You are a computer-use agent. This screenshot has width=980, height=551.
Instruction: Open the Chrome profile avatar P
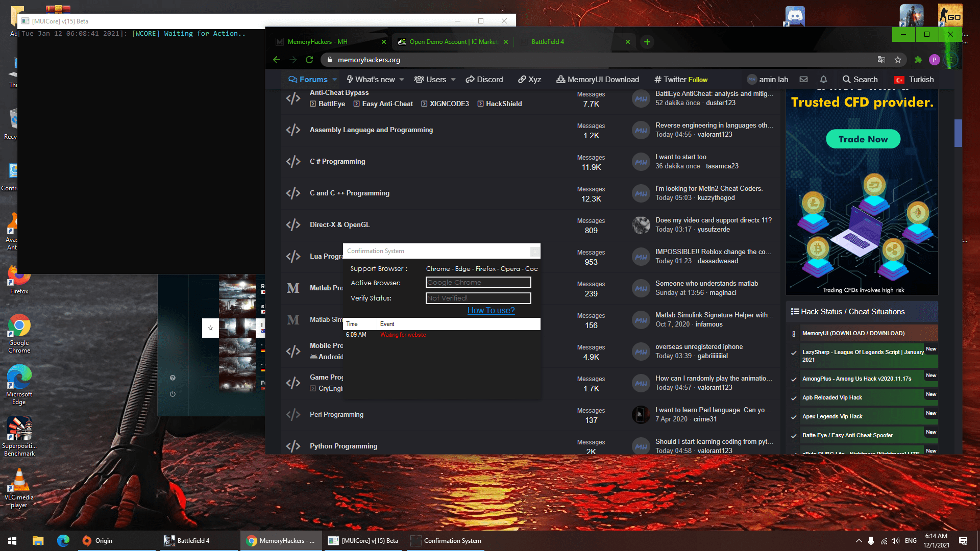pos(935,60)
